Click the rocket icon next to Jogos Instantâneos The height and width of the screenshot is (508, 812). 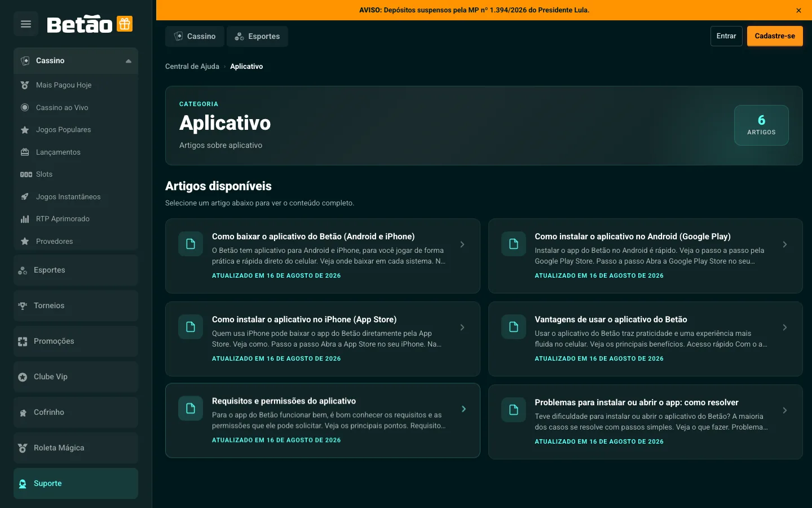[x=25, y=196]
